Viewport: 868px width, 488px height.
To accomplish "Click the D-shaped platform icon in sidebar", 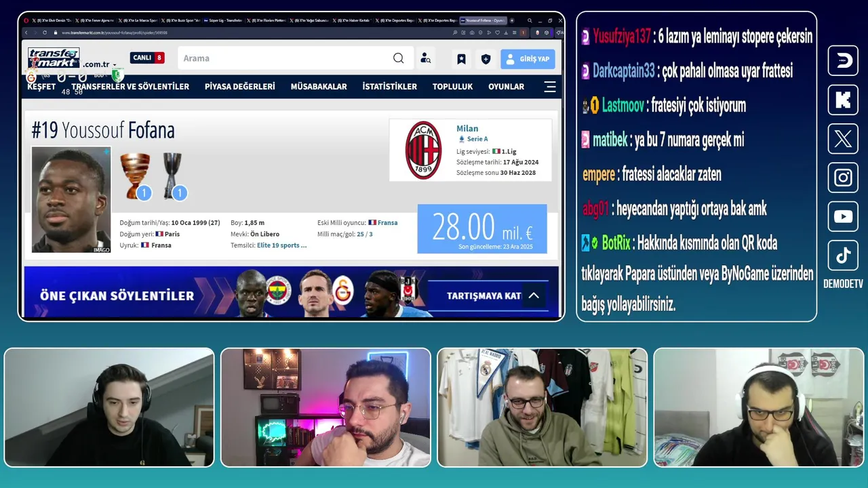I will [x=843, y=61].
